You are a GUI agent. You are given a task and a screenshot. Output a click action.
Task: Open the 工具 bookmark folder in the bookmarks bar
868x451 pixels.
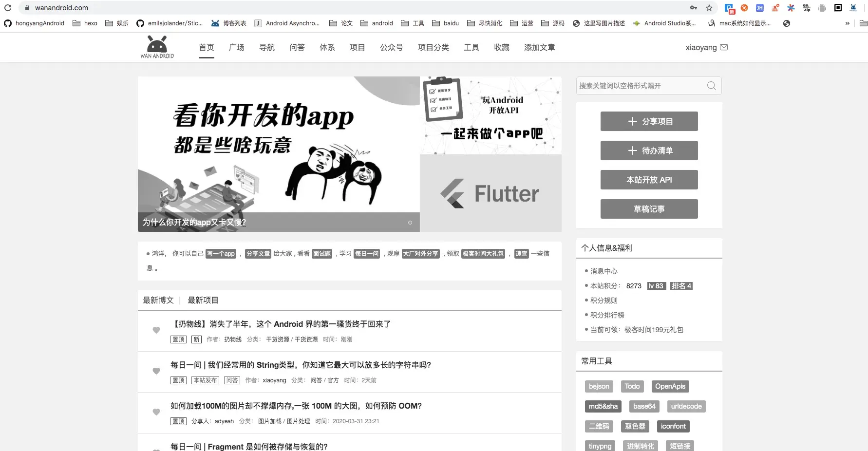[x=413, y=23]
